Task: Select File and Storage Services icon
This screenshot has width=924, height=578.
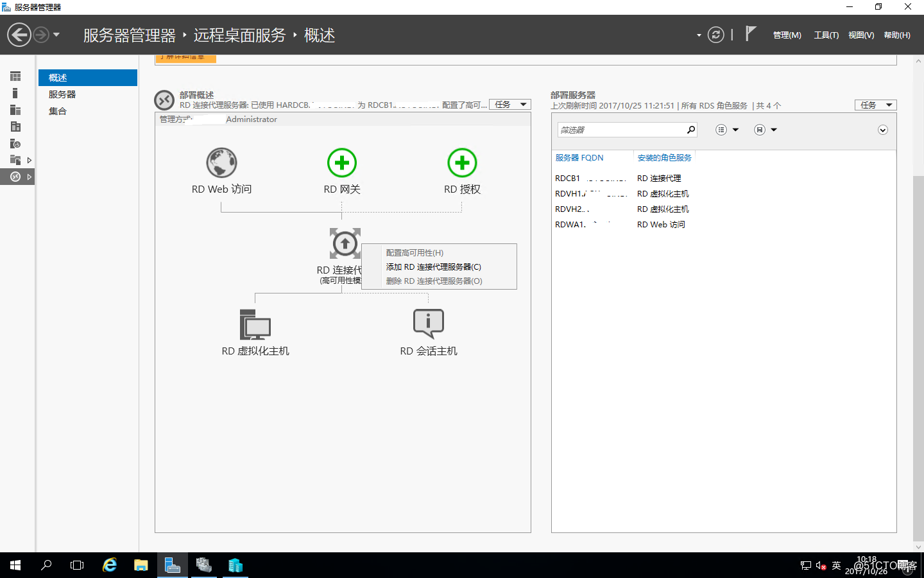Action: point(15,160)
